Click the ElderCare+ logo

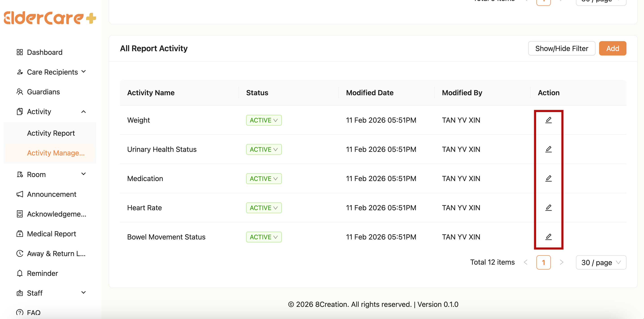[50, 18]
